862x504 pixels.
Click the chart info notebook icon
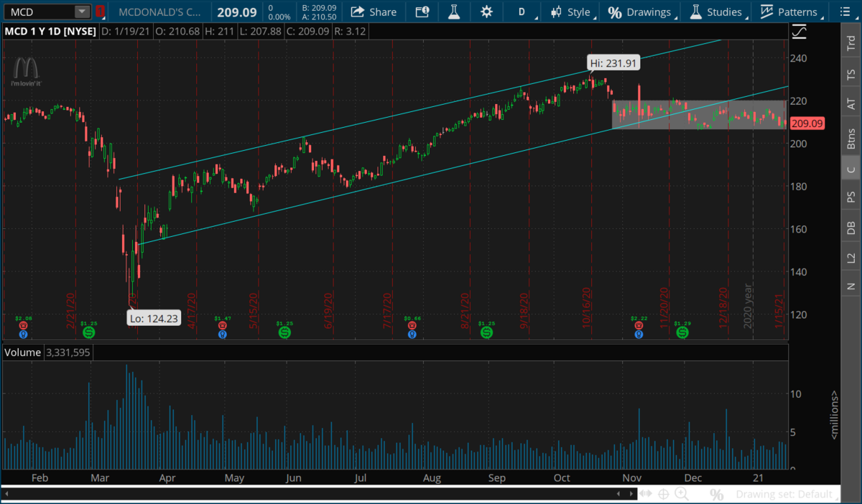tap(422, 11)
